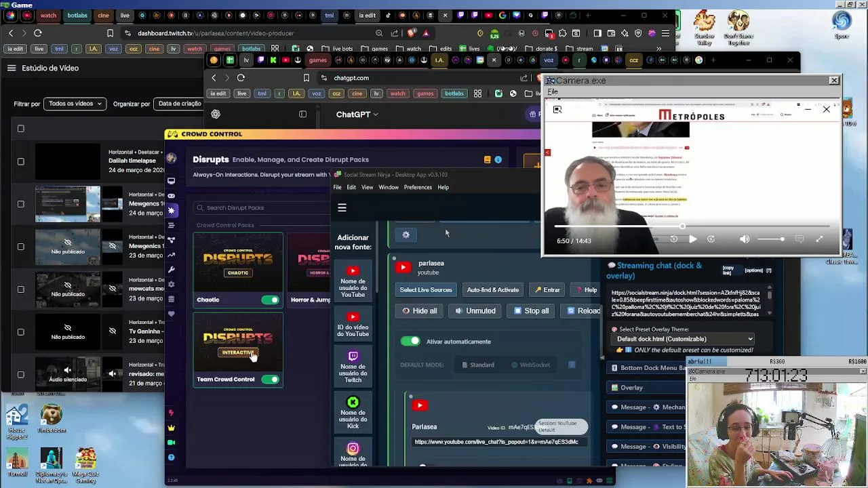Open Social Stream Ninja hamburger menu

click(342, 208)
